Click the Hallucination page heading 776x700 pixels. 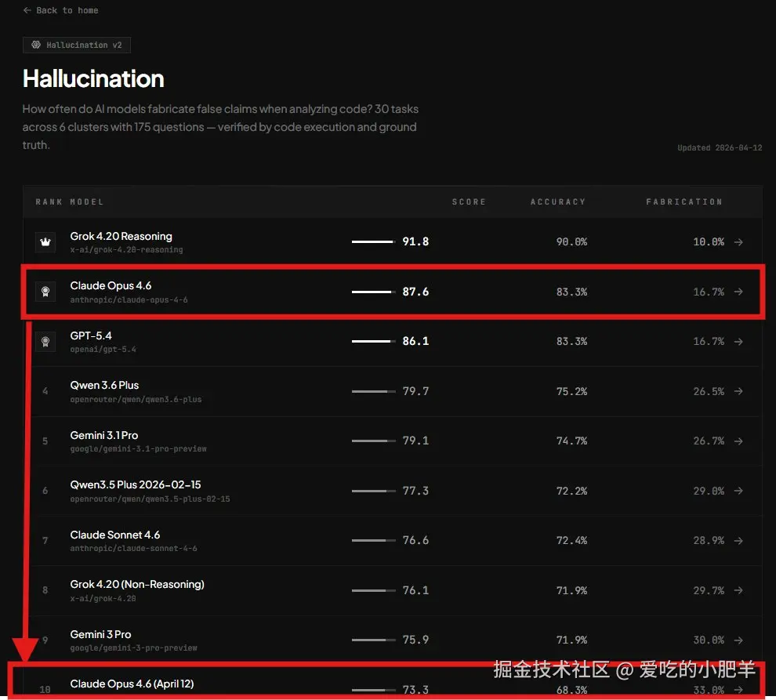pyautogui.click(x=93, y=78)
